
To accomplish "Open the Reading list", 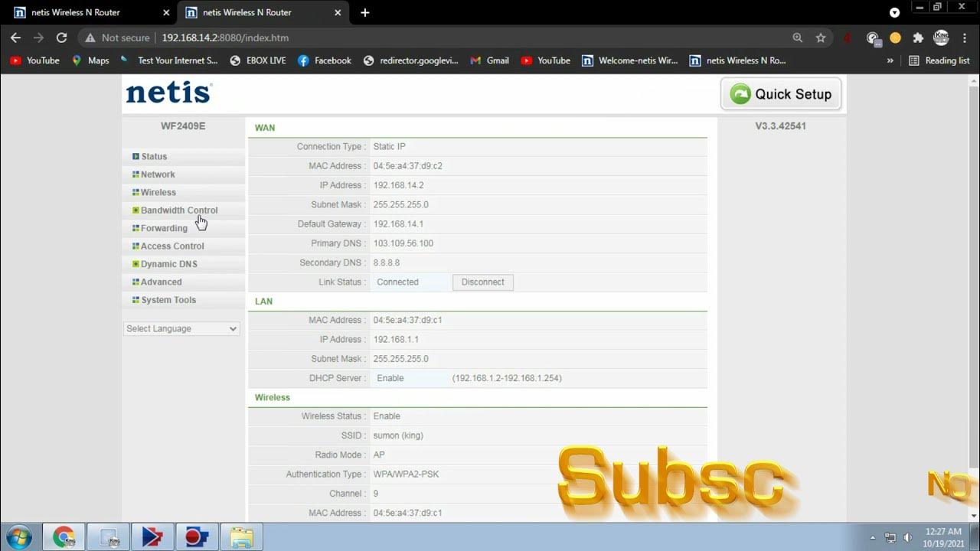I will 939,60.
